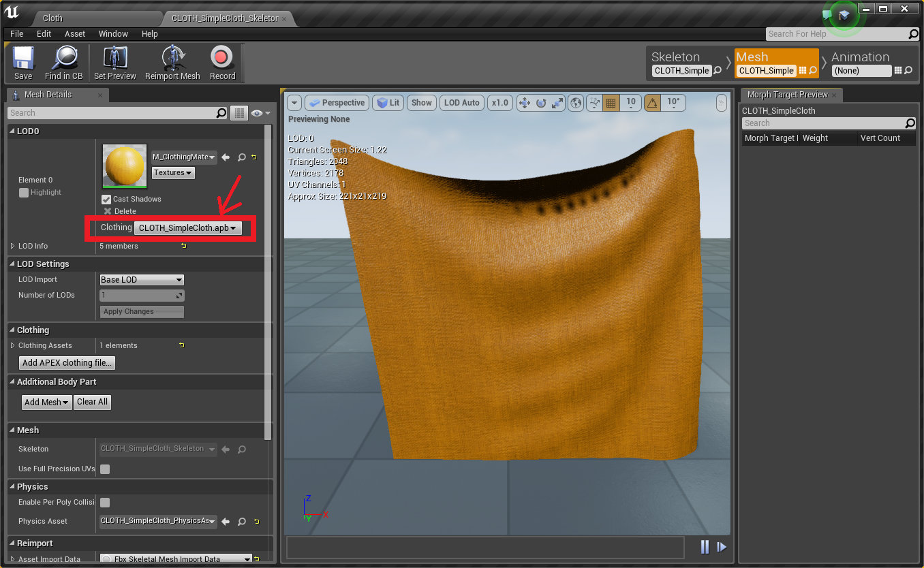Click the grid icon next to Mesh mode
Screen dimensions: 924x568
pyautogui.click(x=803, y=71)
